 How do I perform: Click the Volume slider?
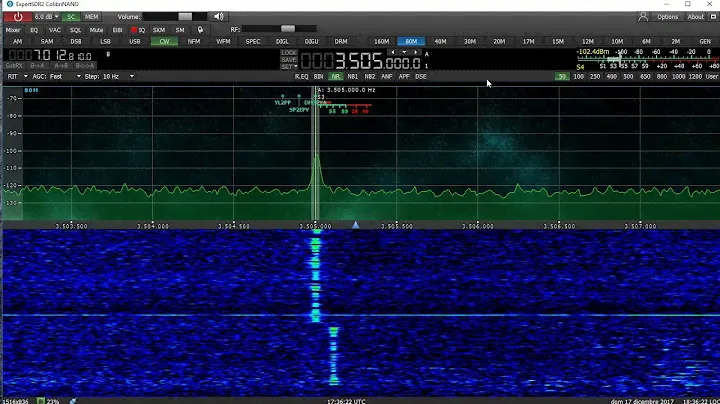(x=174, y=17)
